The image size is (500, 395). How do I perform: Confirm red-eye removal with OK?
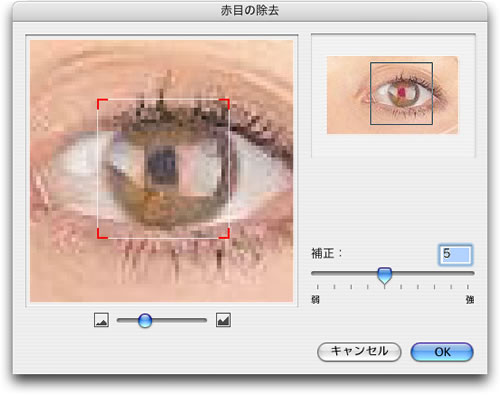[x=442, y=352]
